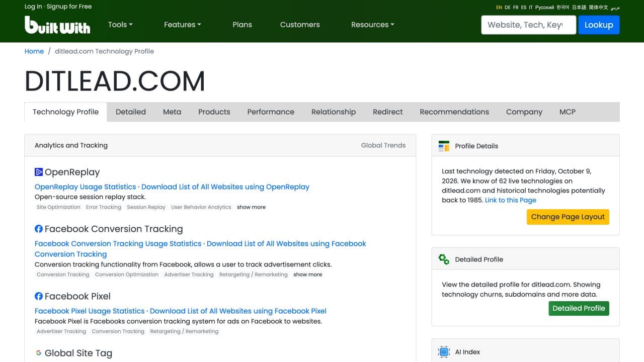Click the Session Replay category tag

tap(146, 207)
